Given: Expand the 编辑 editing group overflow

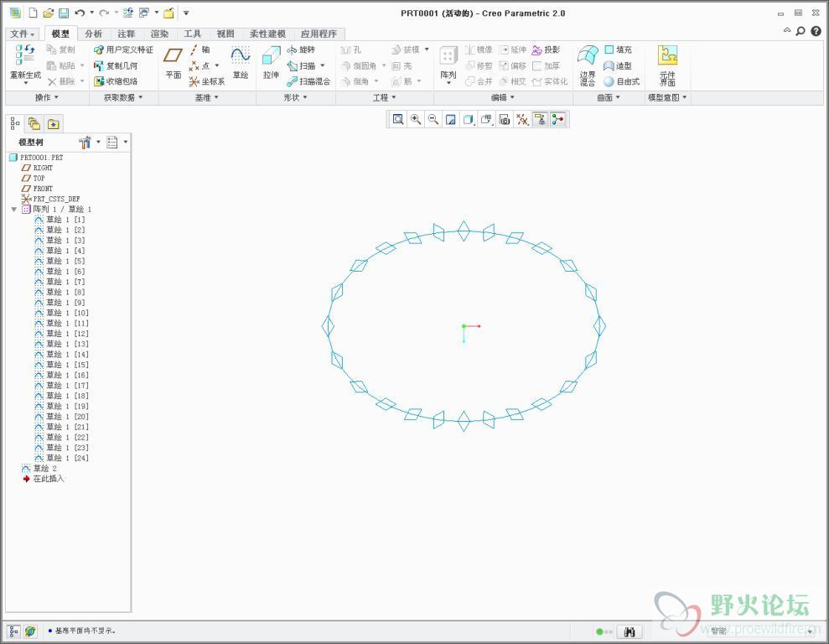Looking at the screenshot, I should (x=502, y=97).
